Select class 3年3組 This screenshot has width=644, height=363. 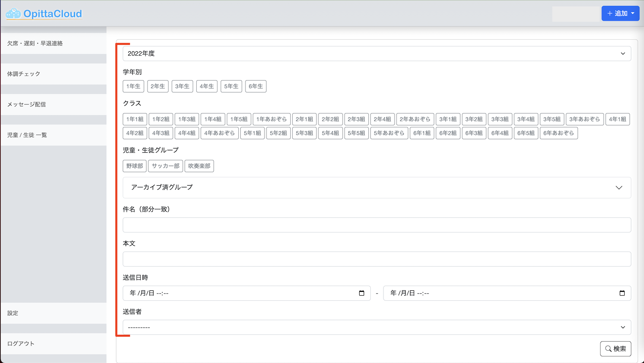pyautogui.click(x=500, y=119)
